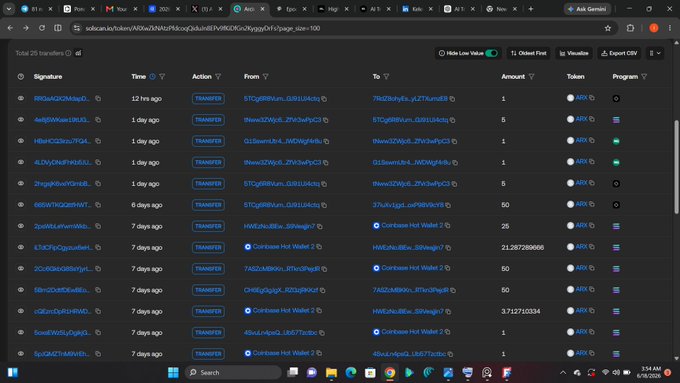
Task: Click the eye icon in the table header
Action: [x=20, y=77]
